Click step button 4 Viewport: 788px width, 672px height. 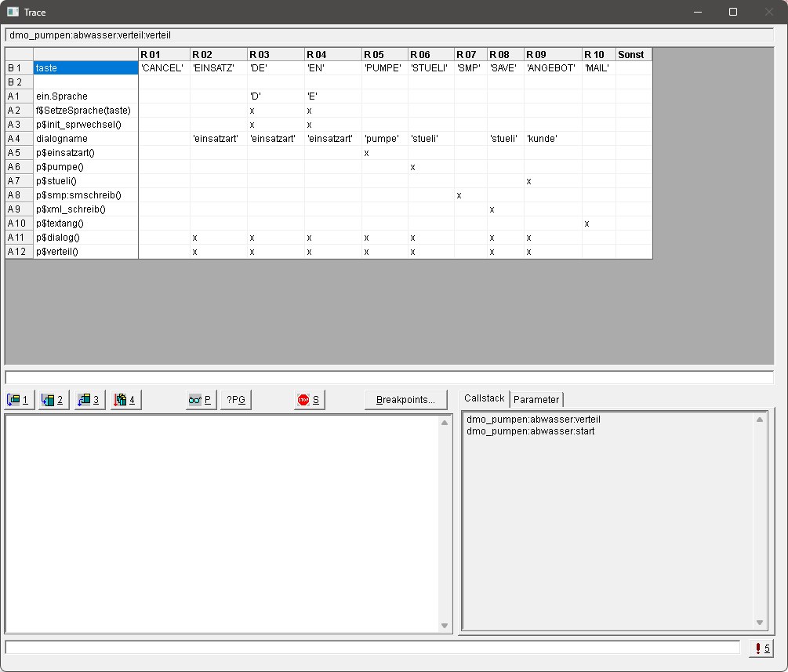pyautogui.click(x=125, y=400)
